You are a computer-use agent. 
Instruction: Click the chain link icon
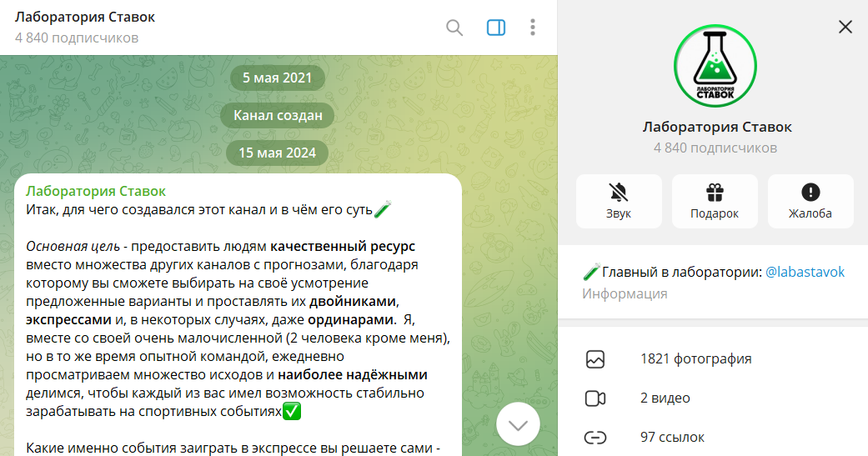pyautogui.click(x=595, y=437)
